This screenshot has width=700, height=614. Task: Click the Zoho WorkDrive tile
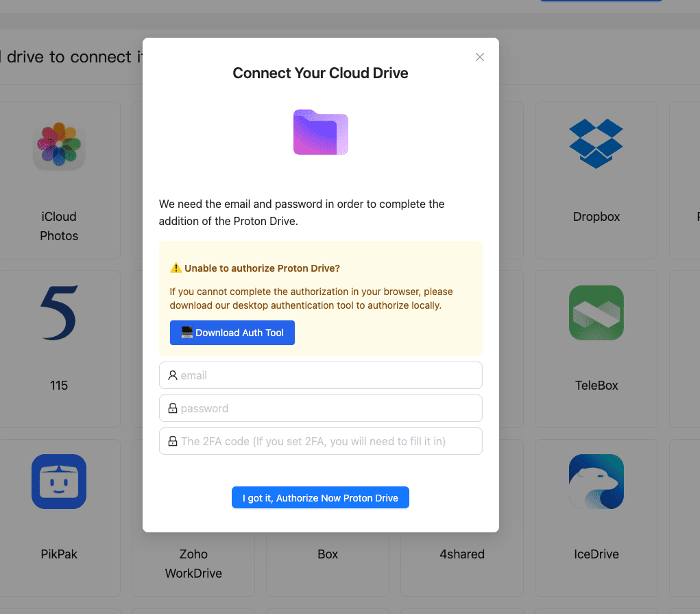click(x=193, y=563)
